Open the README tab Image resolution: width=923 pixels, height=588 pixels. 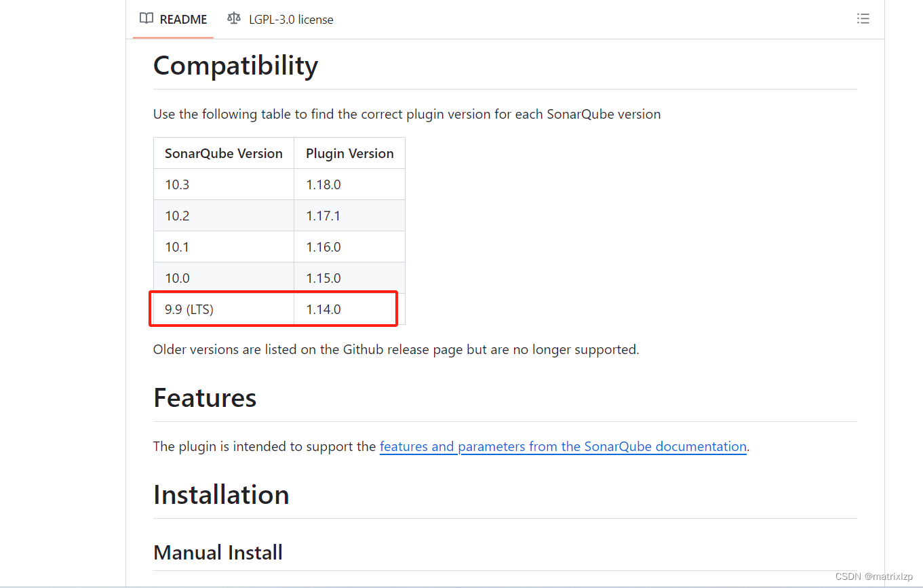[x=173, y=19]
